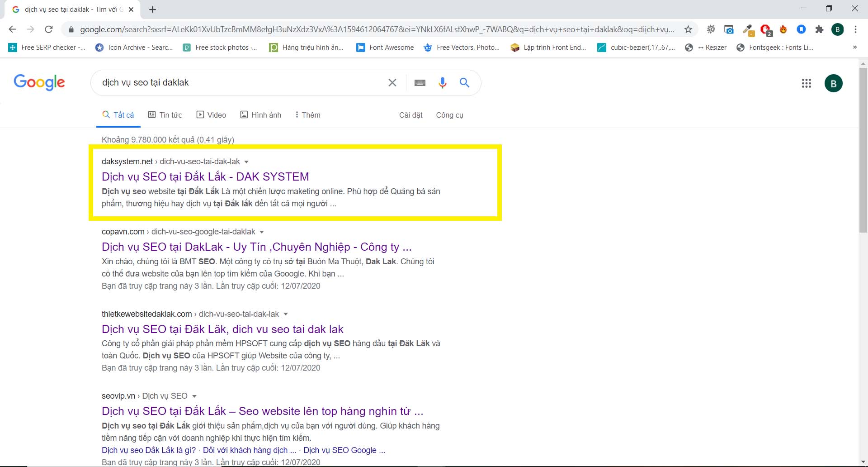
Task: Open Công cụ search tools
Action: [x=449, y=115]
